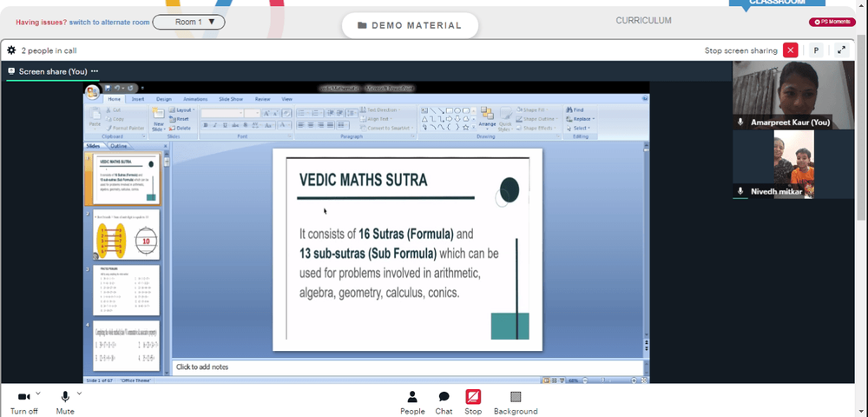Select the star shape in gallery

click(x=465, y=128)
